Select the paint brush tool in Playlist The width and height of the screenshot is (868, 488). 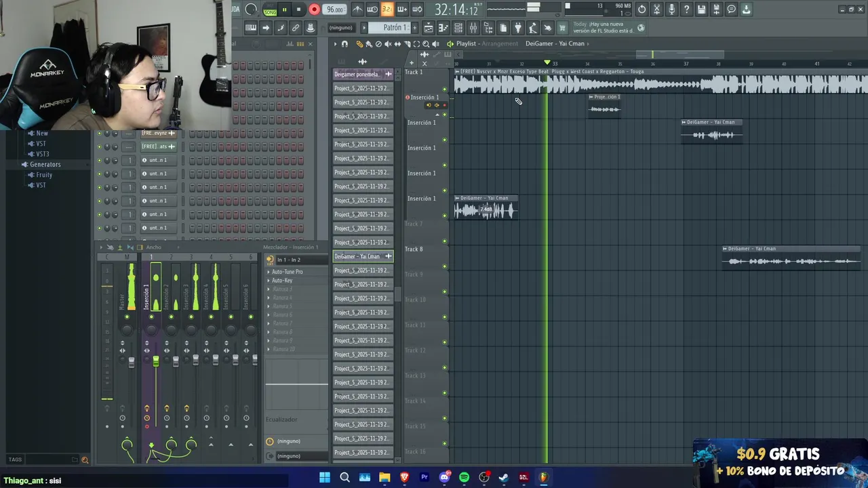(x=369, y=44)
